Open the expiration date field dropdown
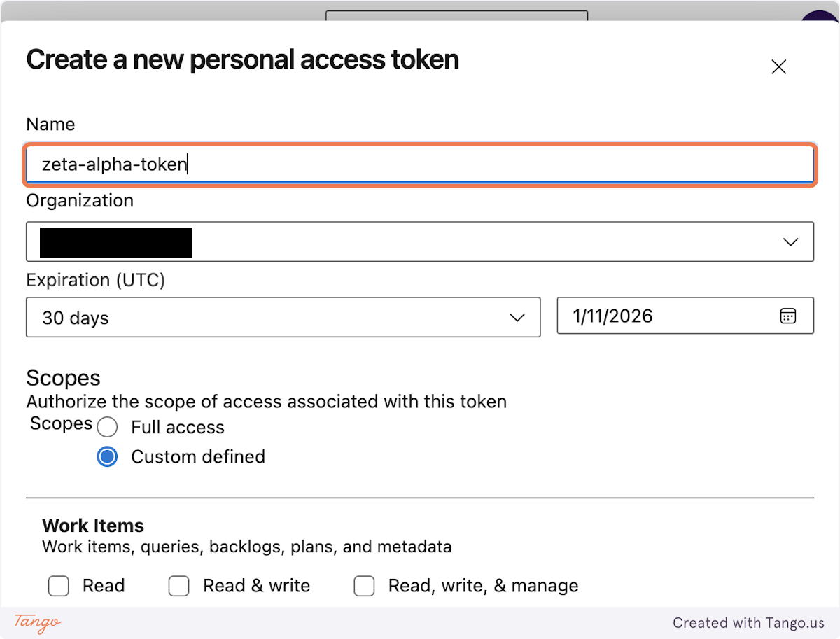The width and height of the screenshot is (840, 639). pos(685,316)
